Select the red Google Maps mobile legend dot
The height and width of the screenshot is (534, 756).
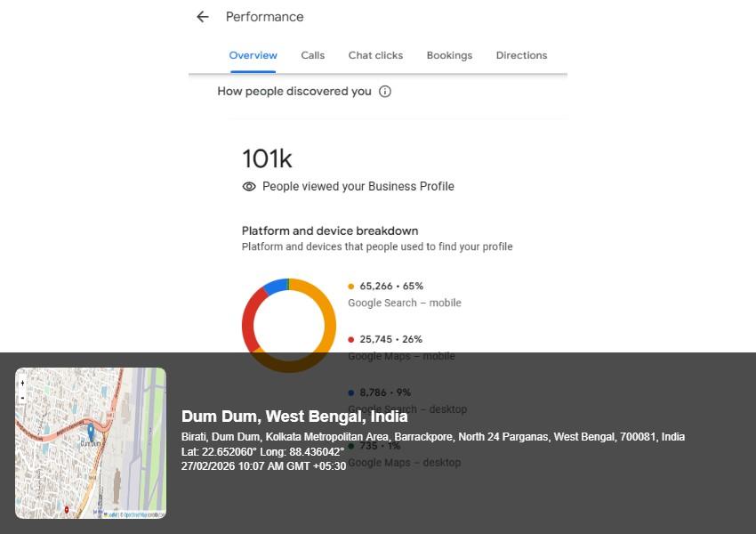[351, 340]
